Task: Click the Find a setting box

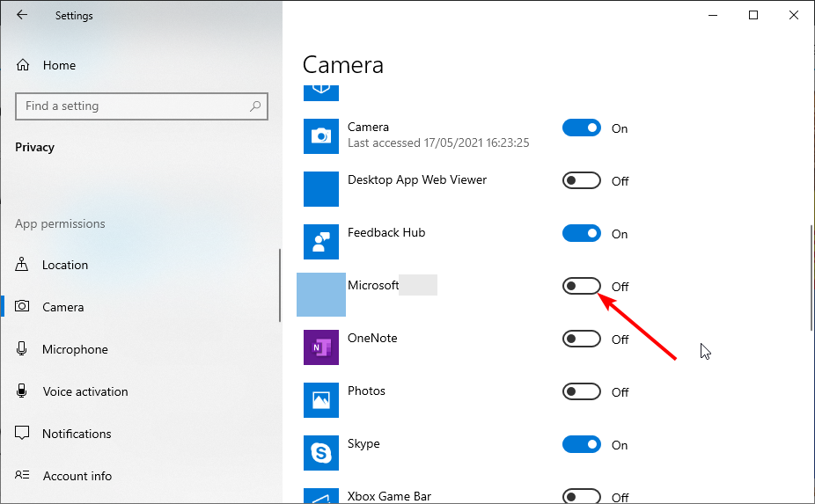Action: [132, 106]
